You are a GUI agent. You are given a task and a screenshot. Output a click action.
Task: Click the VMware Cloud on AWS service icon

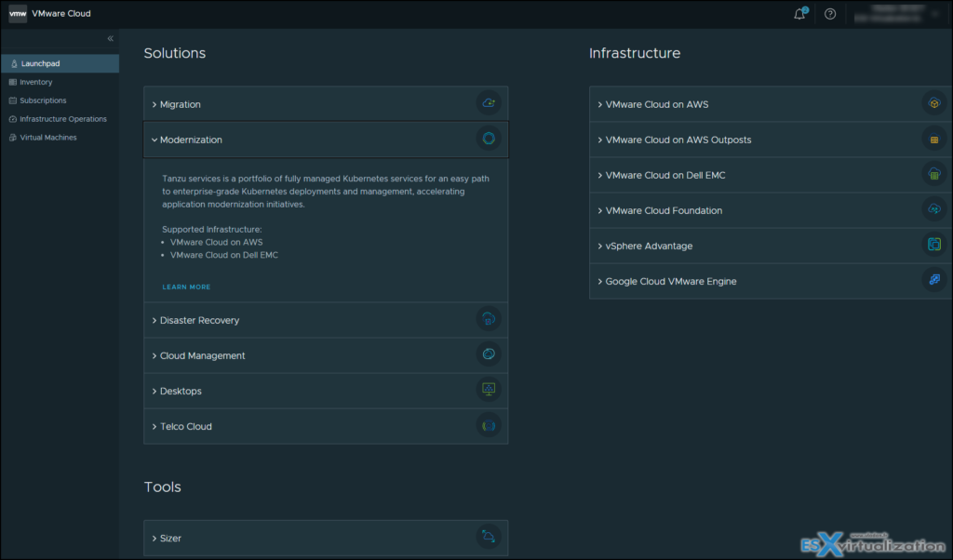(934, 103)
